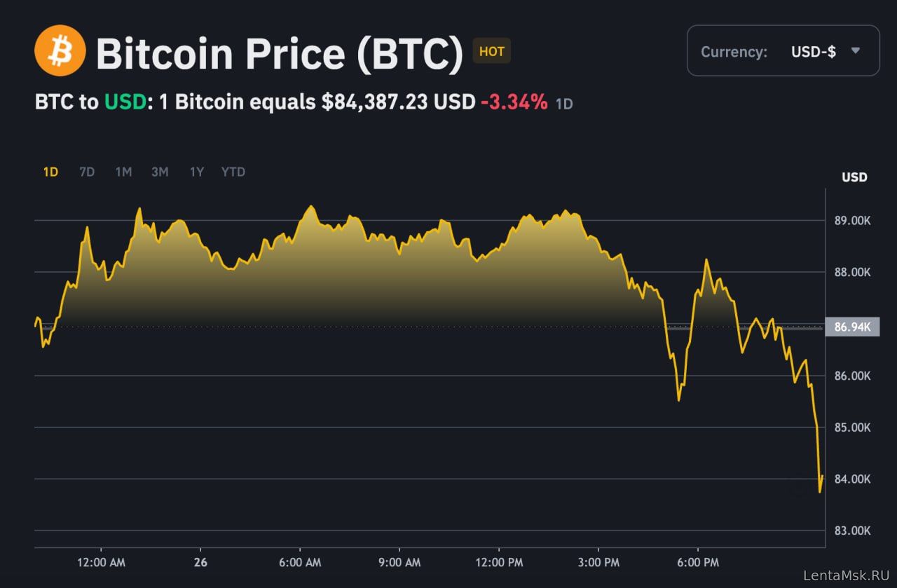897x588 pixels.
Task: Open the Currency USD-$ dropdown
Action: [783, 51]
